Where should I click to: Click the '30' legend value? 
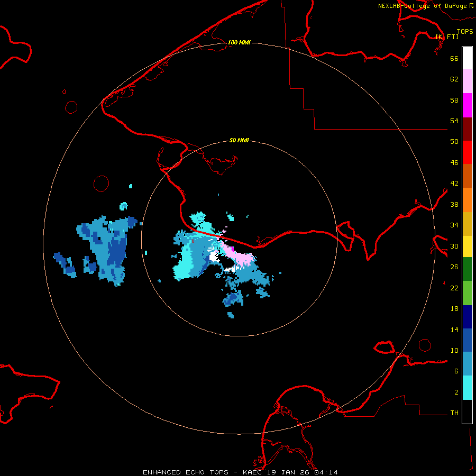454,246
